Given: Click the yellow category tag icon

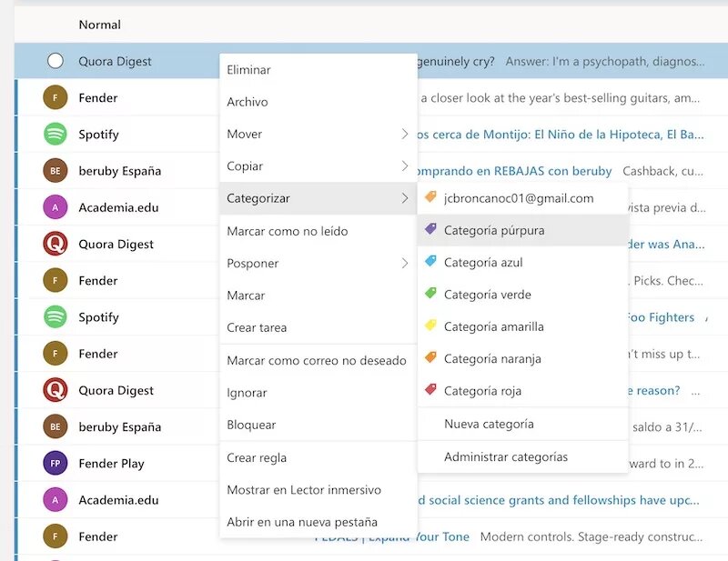Looking at the screenshot, I should pyautogui.click(x=431, y=326).
